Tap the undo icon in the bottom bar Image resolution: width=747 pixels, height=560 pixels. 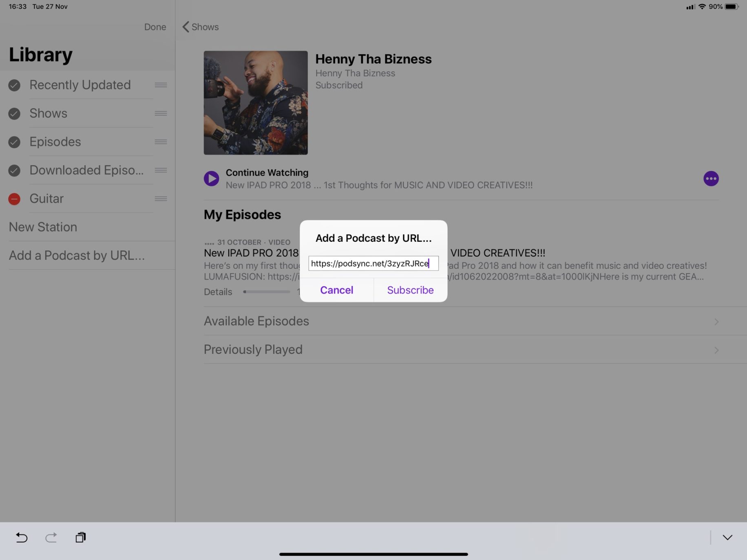tap(21, 538)
